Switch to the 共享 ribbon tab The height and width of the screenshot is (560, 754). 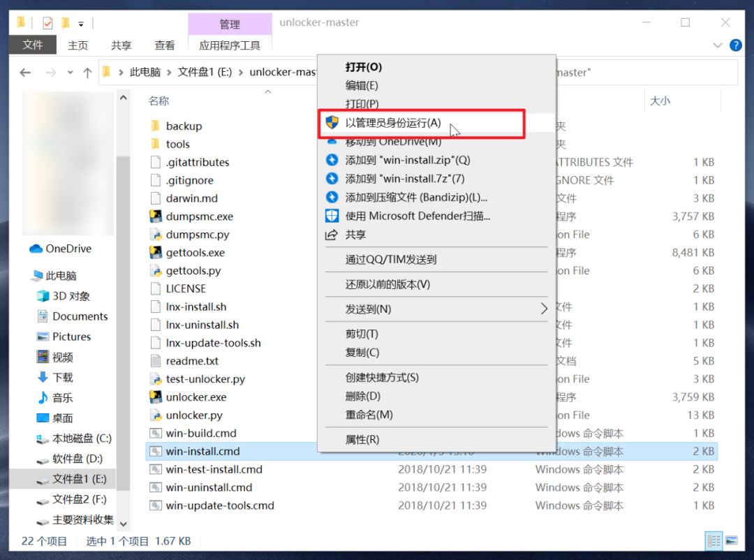point(121,45)
